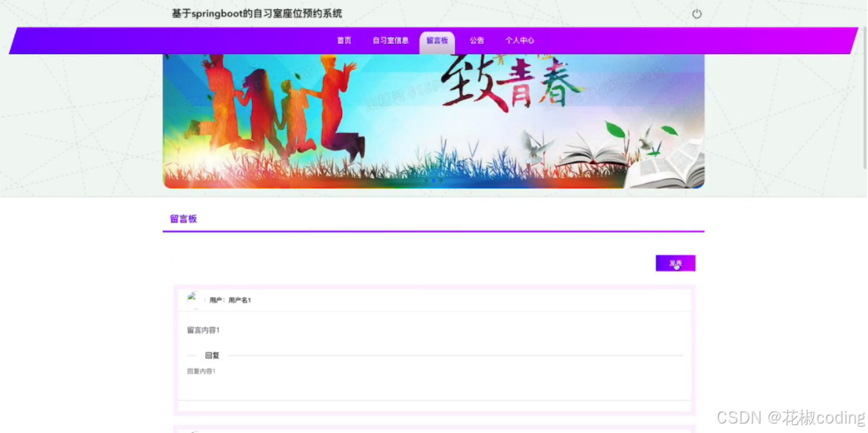
Task: Open the 首页 nav tab
Action: (x=344, y=40)
